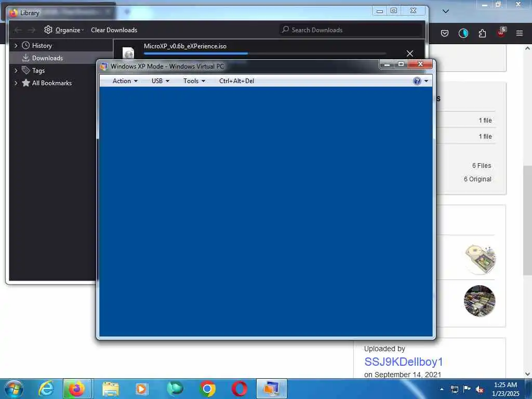532x399 pixels.
Task: Click the muted volume tray icon
Action: click(x=480, y=389)
